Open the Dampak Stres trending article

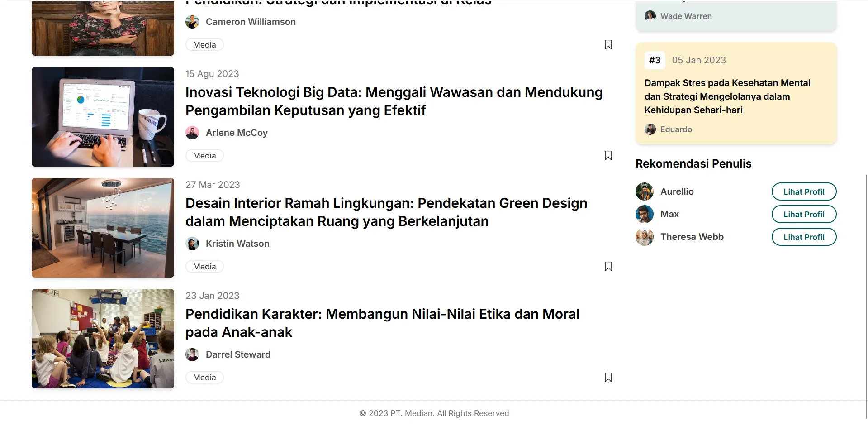coord(727,96)
